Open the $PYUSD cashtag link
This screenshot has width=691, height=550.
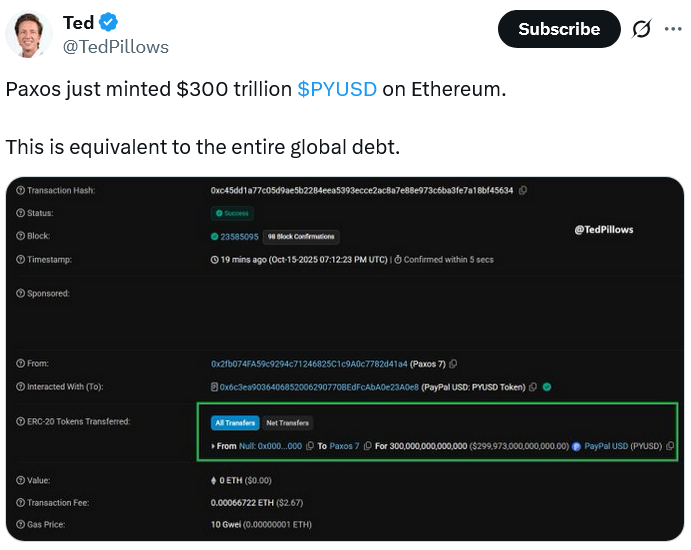[337, 88]
